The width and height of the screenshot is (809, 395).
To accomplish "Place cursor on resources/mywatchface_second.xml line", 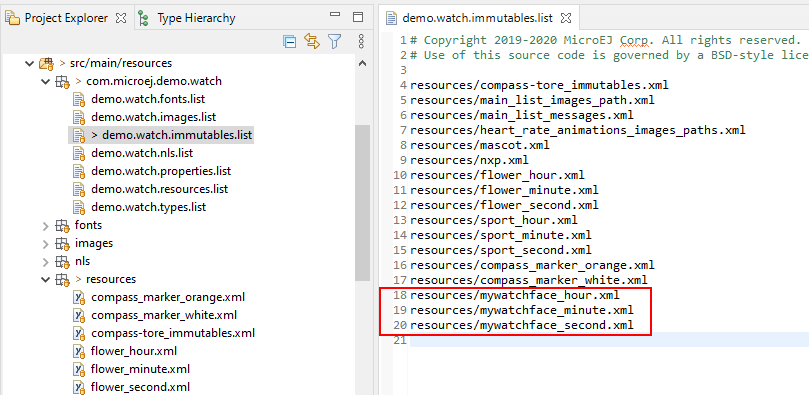I will (522, 325).
